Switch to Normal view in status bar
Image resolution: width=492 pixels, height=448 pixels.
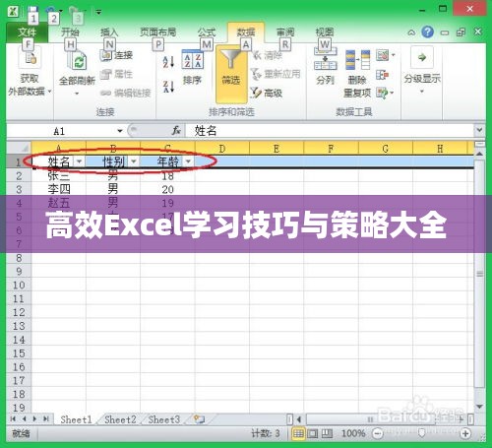298,433
